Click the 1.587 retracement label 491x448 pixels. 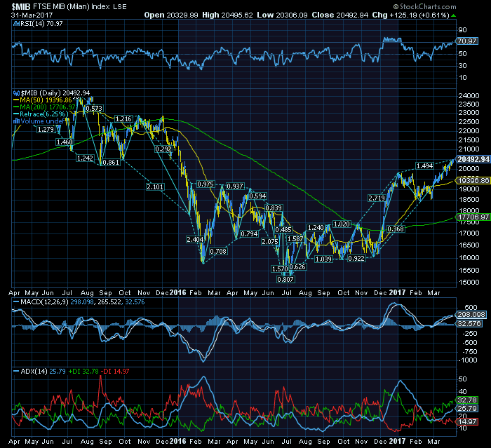[295, 239]
